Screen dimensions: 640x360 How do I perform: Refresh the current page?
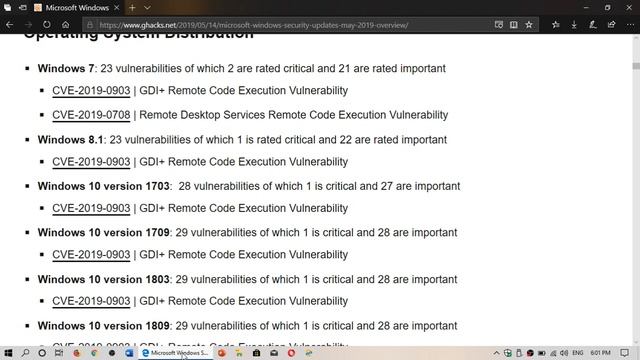(x=47, y=25)
